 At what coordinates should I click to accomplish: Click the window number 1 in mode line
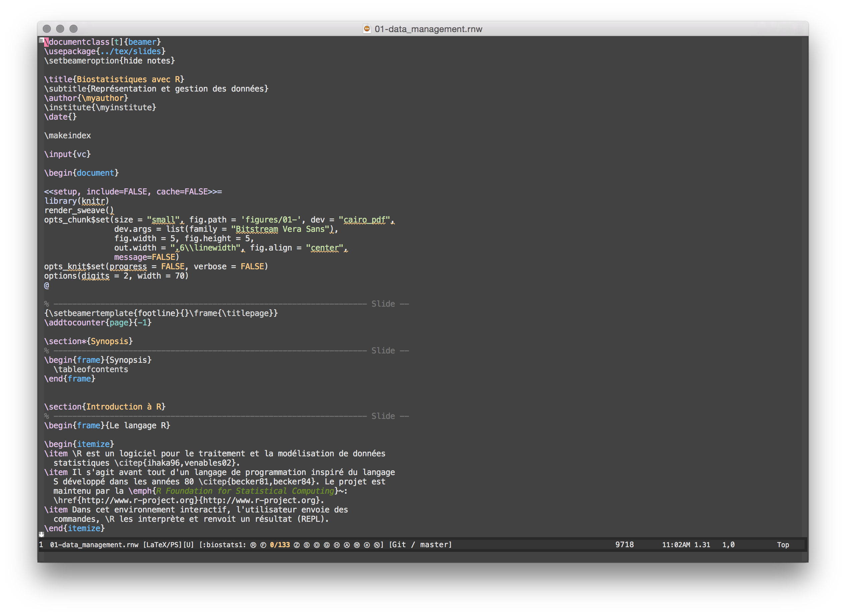click(41, 545)
